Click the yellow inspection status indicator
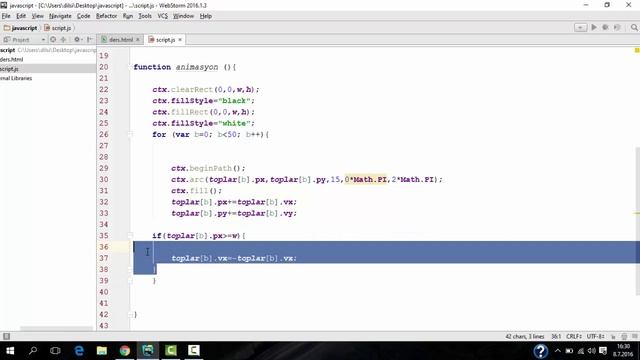The width and height of the screenshot is (640, 360). [x=637, y=50]
